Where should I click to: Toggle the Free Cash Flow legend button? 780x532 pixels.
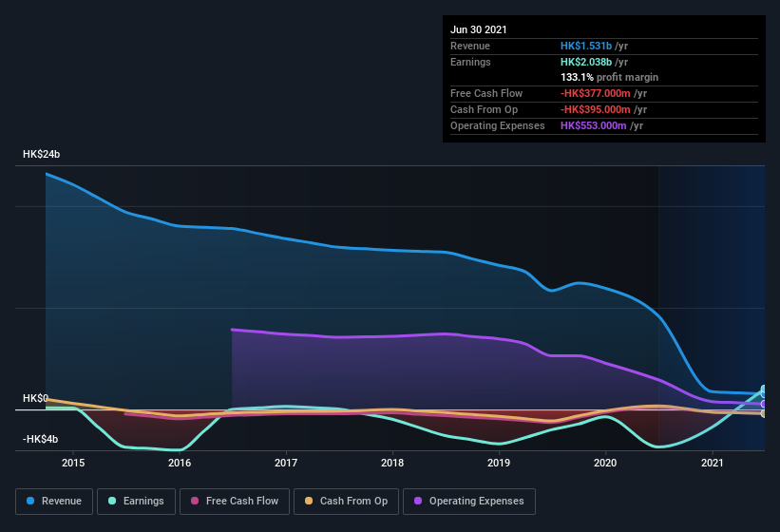click(x=235, y=502)
